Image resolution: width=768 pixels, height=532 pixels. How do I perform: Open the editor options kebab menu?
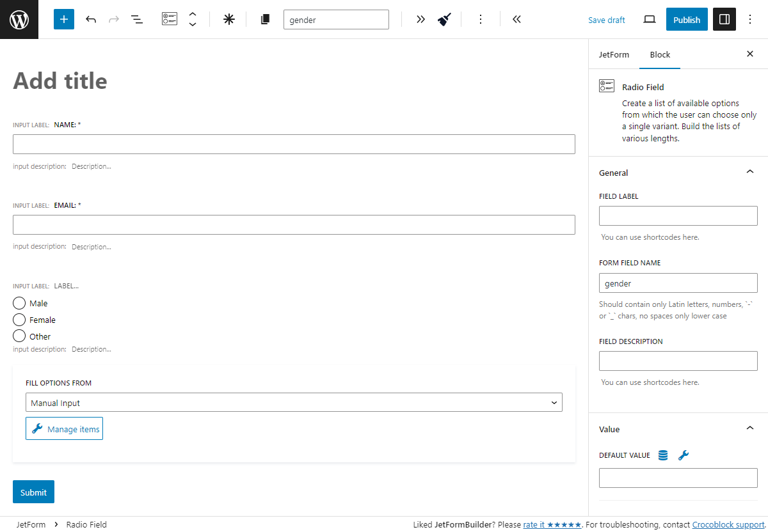coord(749,19)
